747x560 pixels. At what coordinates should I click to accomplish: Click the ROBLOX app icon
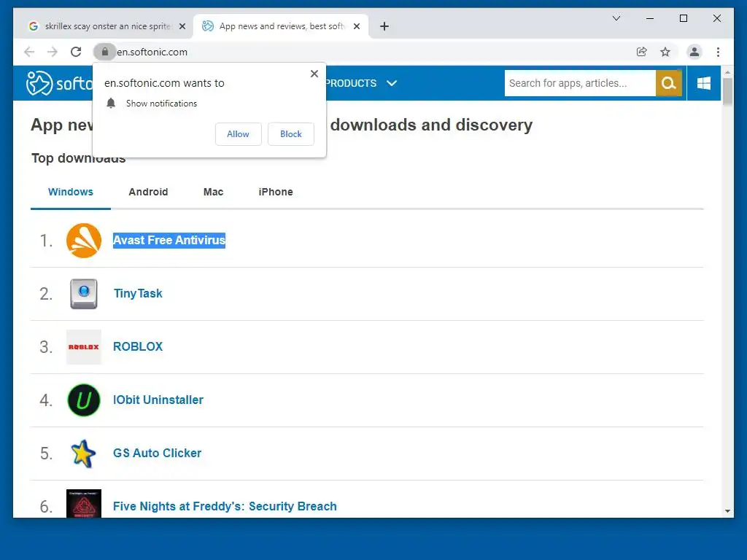83,347
